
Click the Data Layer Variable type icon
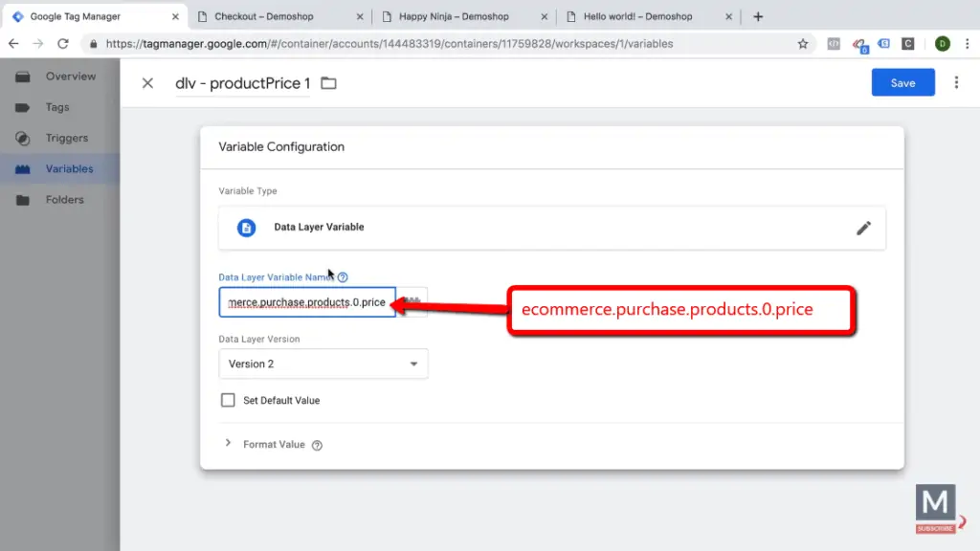point(247,228)
